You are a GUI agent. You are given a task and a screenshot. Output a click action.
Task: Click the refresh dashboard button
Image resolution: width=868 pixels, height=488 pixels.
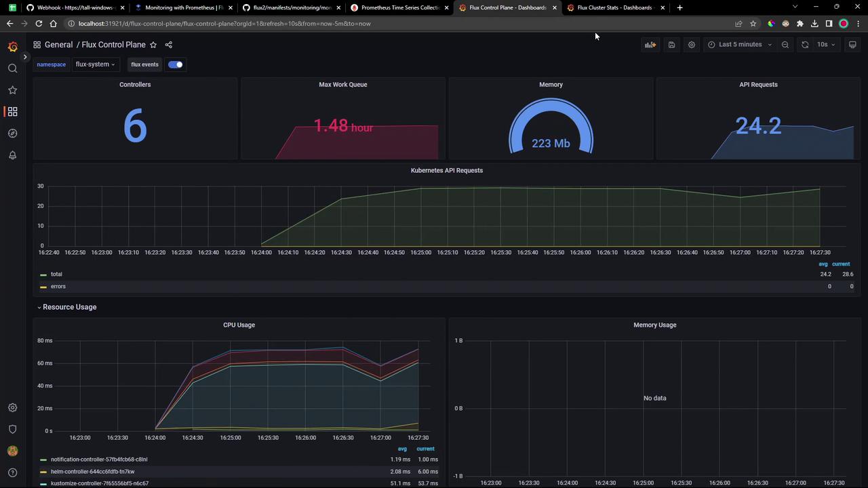click(805, 45)
